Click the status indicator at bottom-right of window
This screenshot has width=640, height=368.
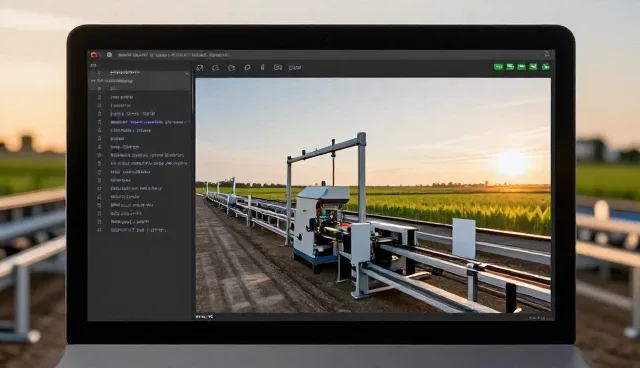538,317
